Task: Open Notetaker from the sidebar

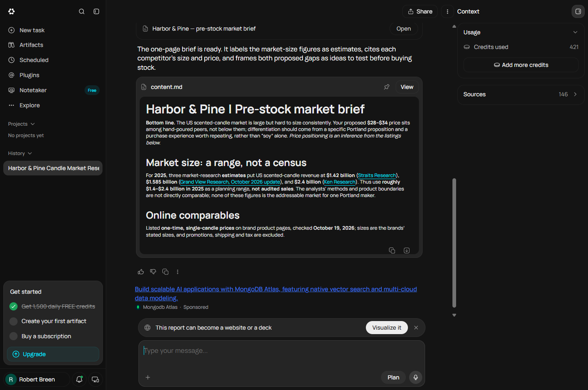Action: pyautogui.click(x=53, y=90)
